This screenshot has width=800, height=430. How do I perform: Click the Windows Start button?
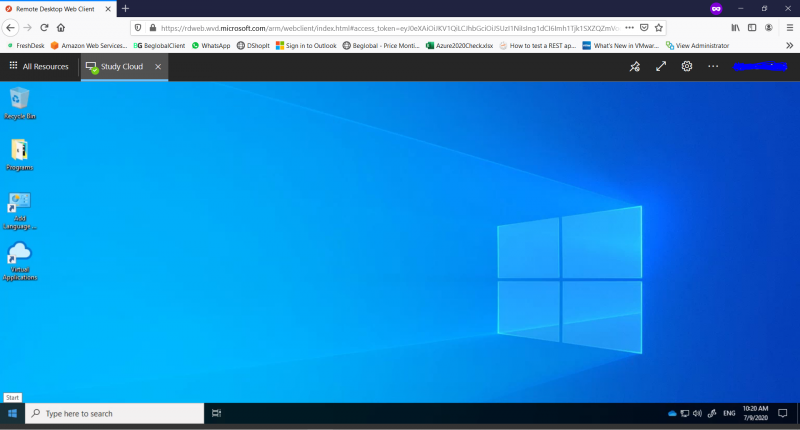pos(12,413)
